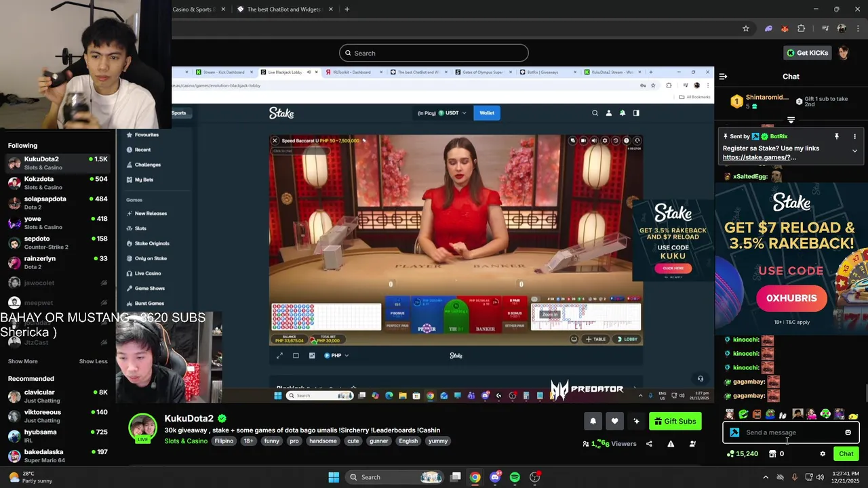Click the pin icon on the BotRix message

tap(837, 136)
